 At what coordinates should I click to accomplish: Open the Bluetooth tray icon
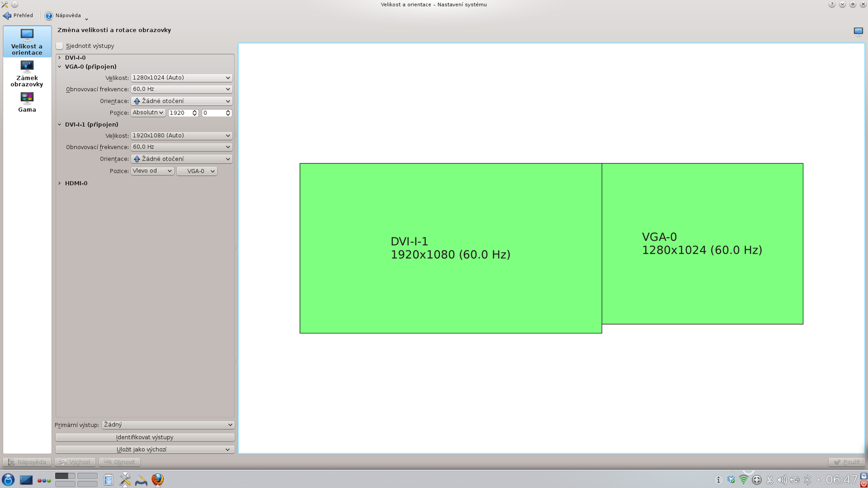tap(807, 480)
